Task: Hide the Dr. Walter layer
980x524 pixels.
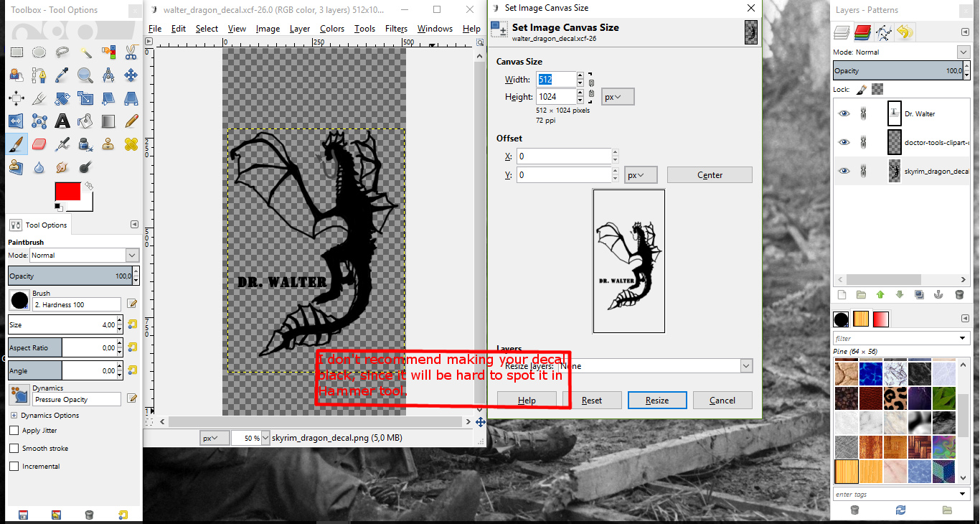Action: 844,113
